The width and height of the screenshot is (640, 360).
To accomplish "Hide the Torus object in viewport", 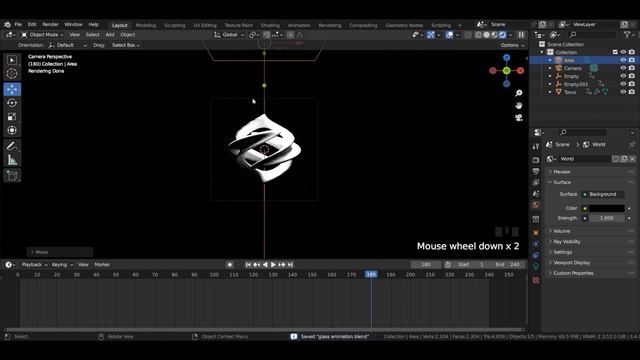I will (623, 92).
